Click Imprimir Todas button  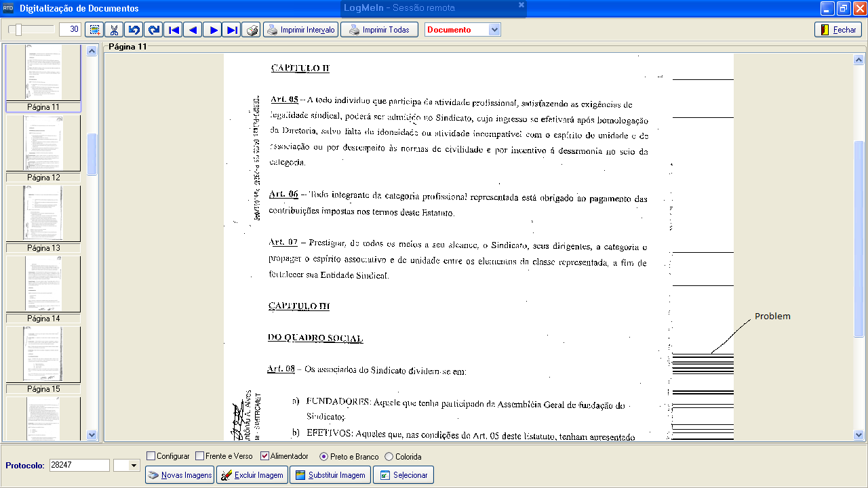(379, 30)
